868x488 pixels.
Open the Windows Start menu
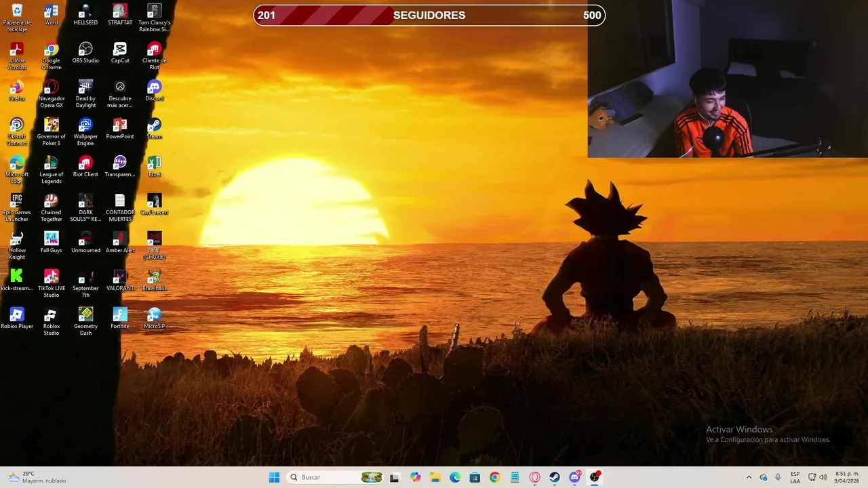274,477
